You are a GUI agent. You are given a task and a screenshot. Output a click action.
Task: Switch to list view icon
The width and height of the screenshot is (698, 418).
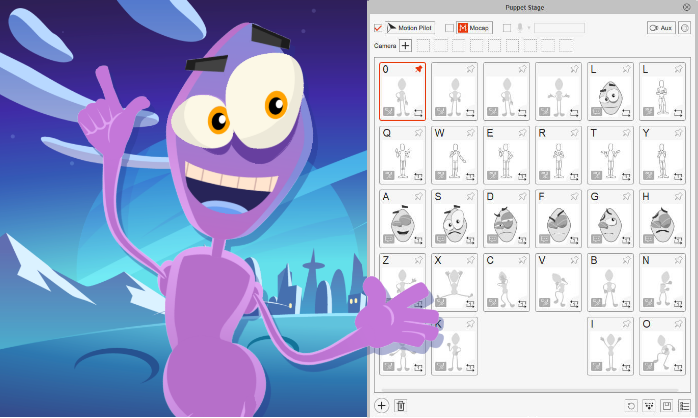[684, 405]
